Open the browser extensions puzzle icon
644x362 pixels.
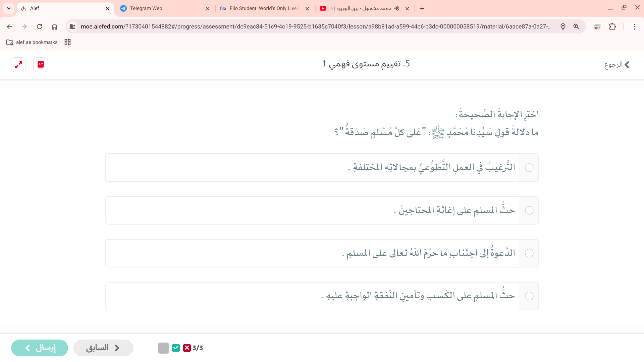click(612, 26)
